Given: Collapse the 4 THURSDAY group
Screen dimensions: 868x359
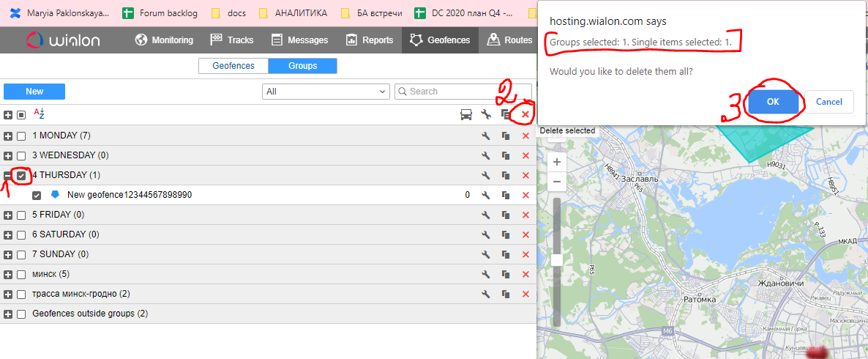Looking at the screenshot, I should pos(8,176).
